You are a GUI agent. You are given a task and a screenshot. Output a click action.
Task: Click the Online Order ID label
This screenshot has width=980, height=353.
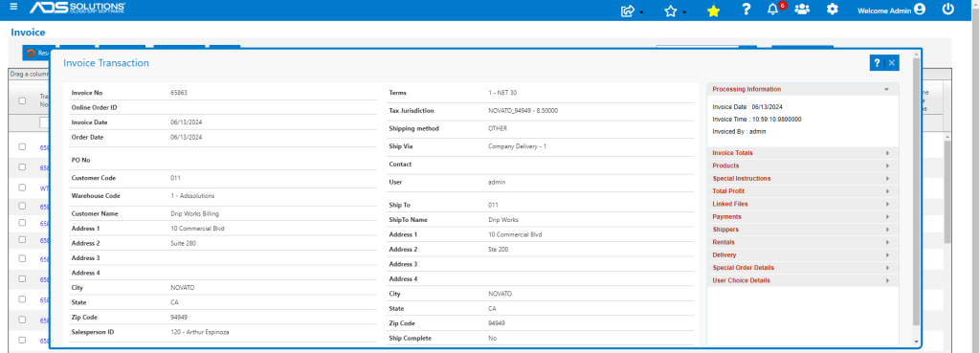pos(95,107)
